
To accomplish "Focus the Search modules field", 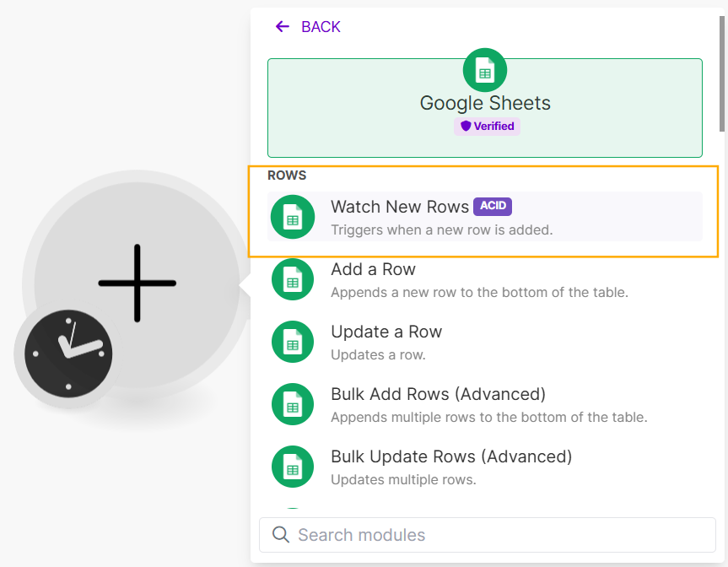I will pyautogui.click(x=498, y=535).
